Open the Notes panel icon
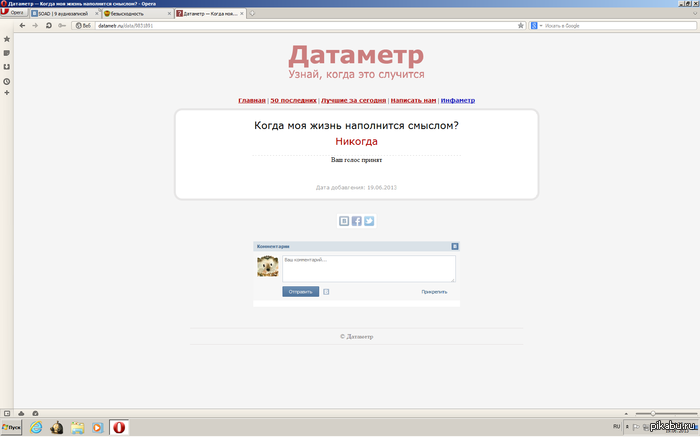 point(7,53)
